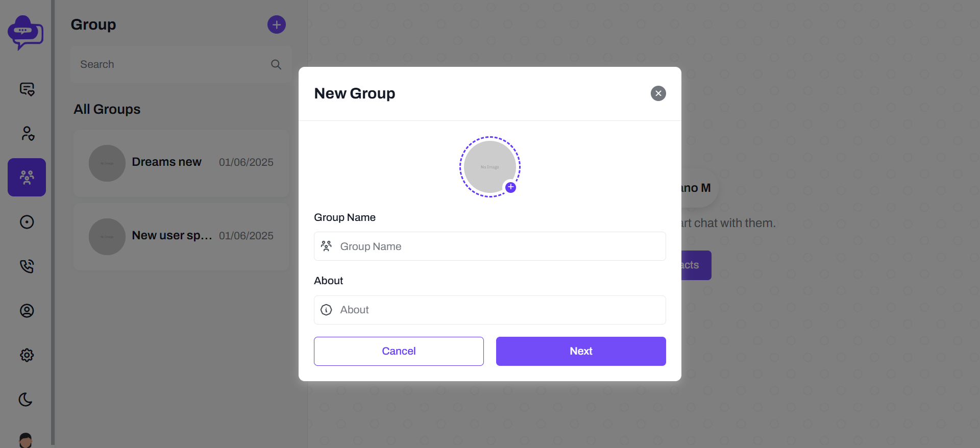Open the profile icon in sidebar
Viewport: 980px width, 448px height.
coord(27,311)
